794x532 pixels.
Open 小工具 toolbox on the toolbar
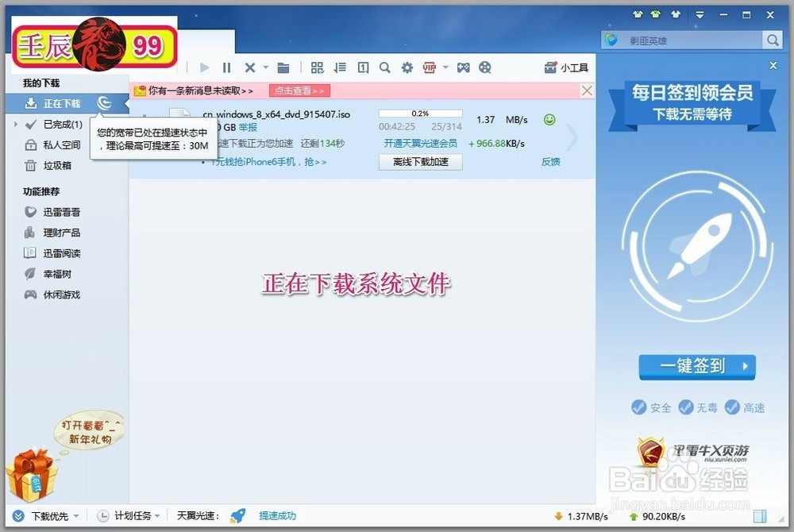coord(566,67)
